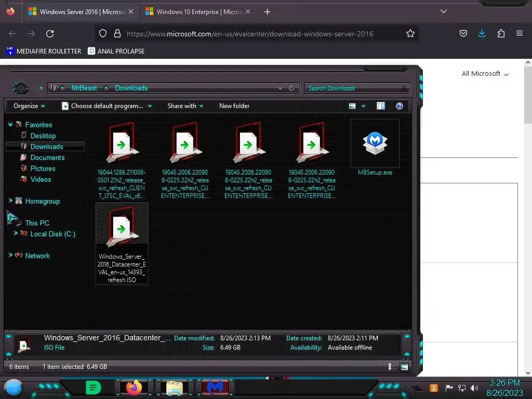Open the Firefox hamburger menu
532x399 pixels.
520,33
